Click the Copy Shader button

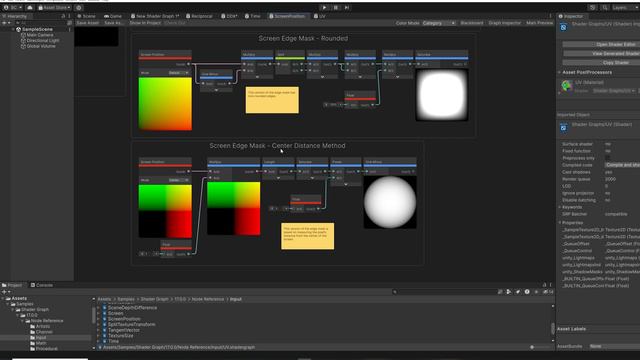(x=601, y=63)
